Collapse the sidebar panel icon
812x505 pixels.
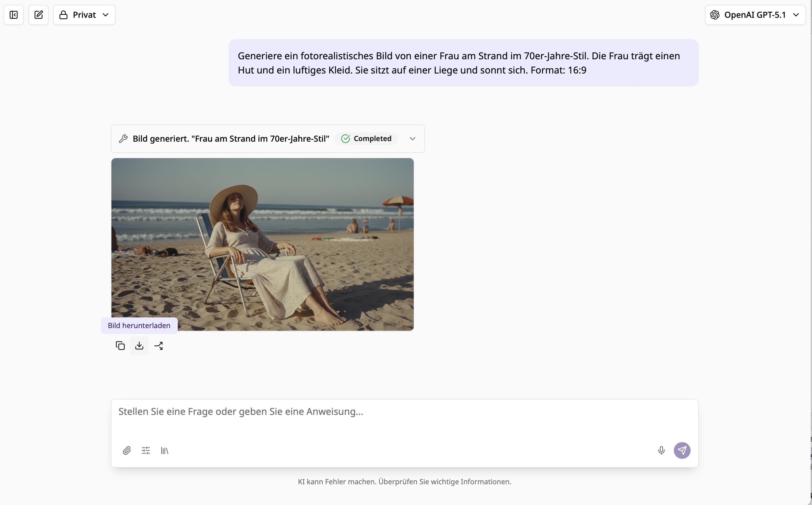click(14, 15)
